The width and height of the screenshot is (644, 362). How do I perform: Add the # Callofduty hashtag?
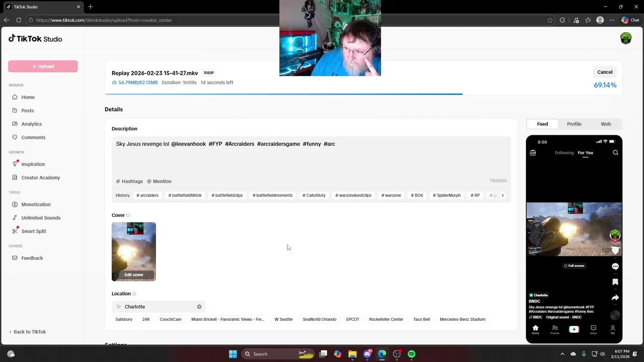click(x=314, y=195)
